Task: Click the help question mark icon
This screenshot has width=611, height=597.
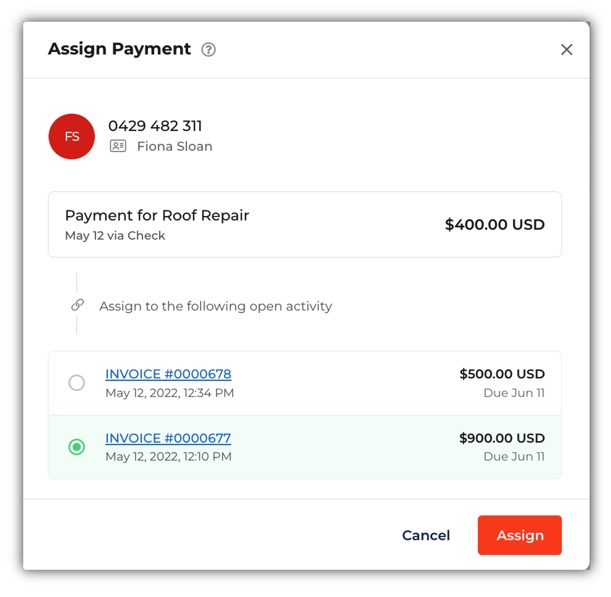Action: [x=208, y=49]
